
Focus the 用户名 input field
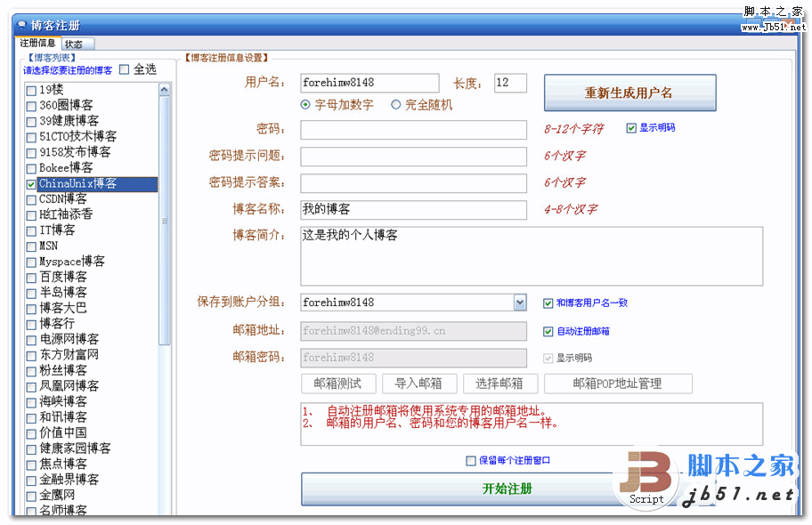coord(369,83)
